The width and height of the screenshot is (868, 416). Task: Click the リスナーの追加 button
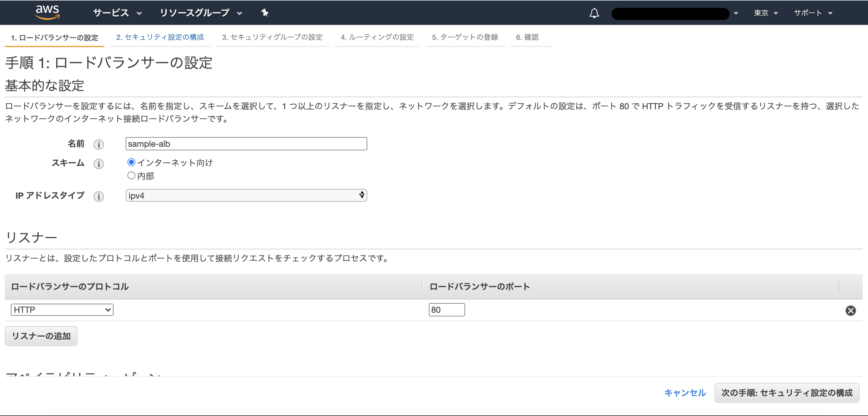pyautogui.click(x=41, y=336)
